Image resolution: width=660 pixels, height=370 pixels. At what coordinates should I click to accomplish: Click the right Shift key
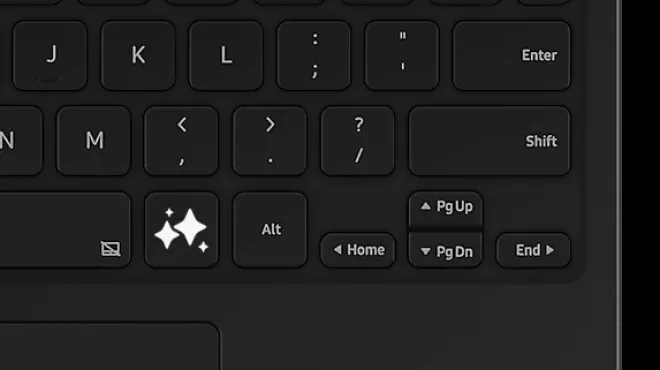click(489, 141)
